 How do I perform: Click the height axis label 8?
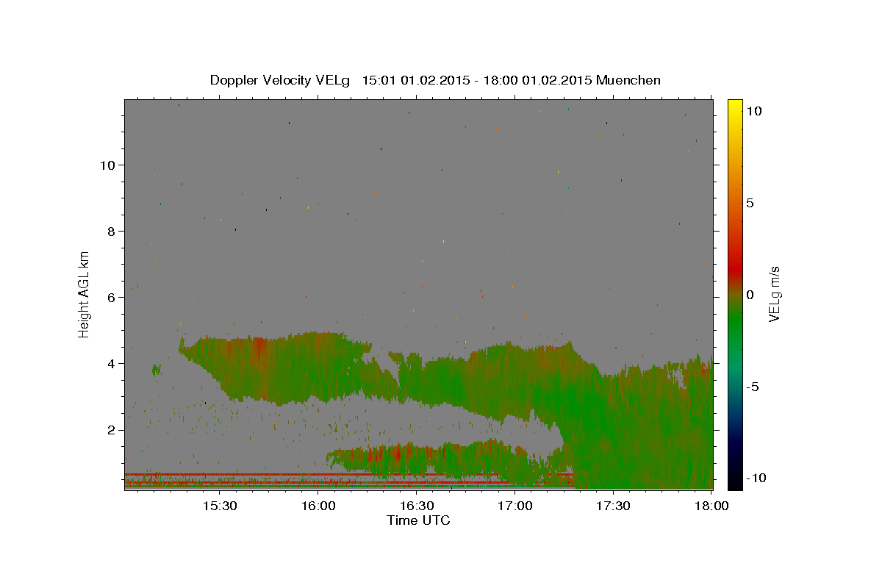111,231
